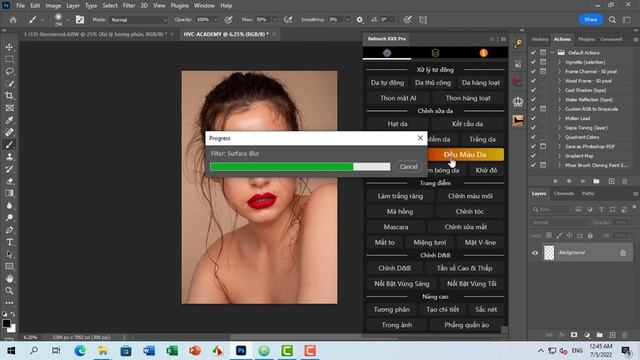Collapse the Default Actions folder
Image resolution: width=640 pixels, height=360 pixels.
coord(553,53)
